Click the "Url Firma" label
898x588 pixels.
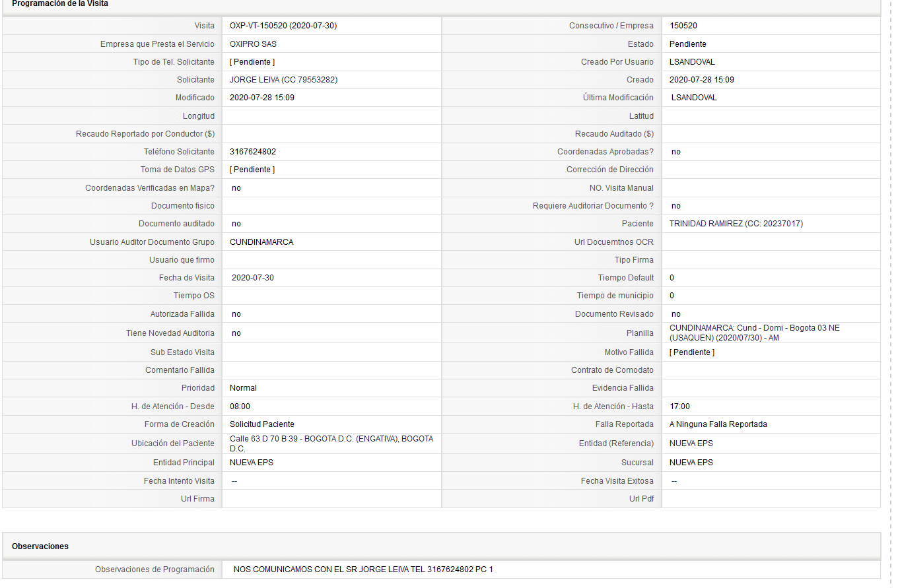(x=197, y=499)
